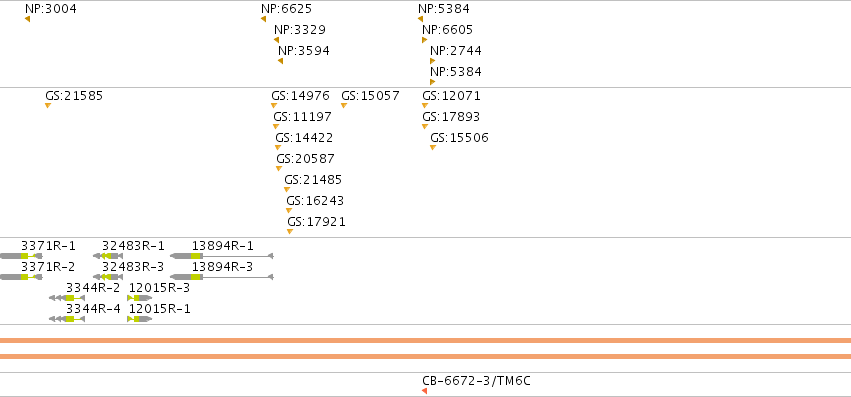The height and width of the screenshot is (397, 851).
Task: Click the CB-6672-3/TM6C red marker
Action: click(x=424, y=390)
